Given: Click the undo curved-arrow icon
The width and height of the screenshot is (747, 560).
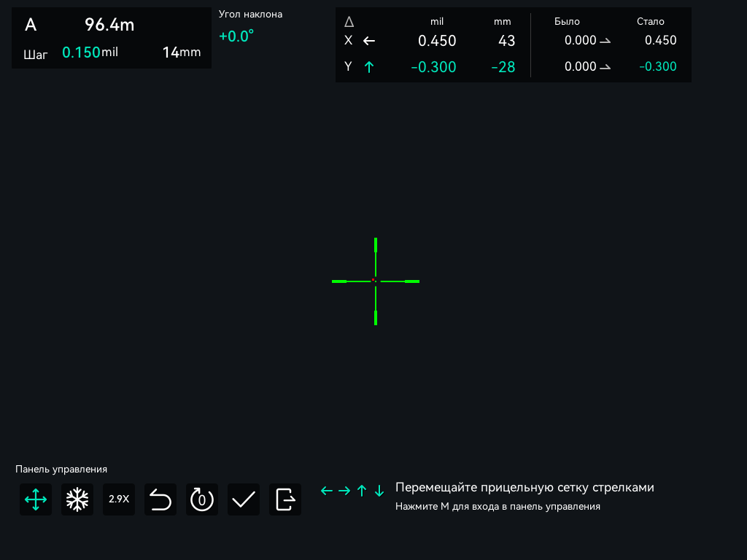Looking at the screenshot, I should point(160,499).
